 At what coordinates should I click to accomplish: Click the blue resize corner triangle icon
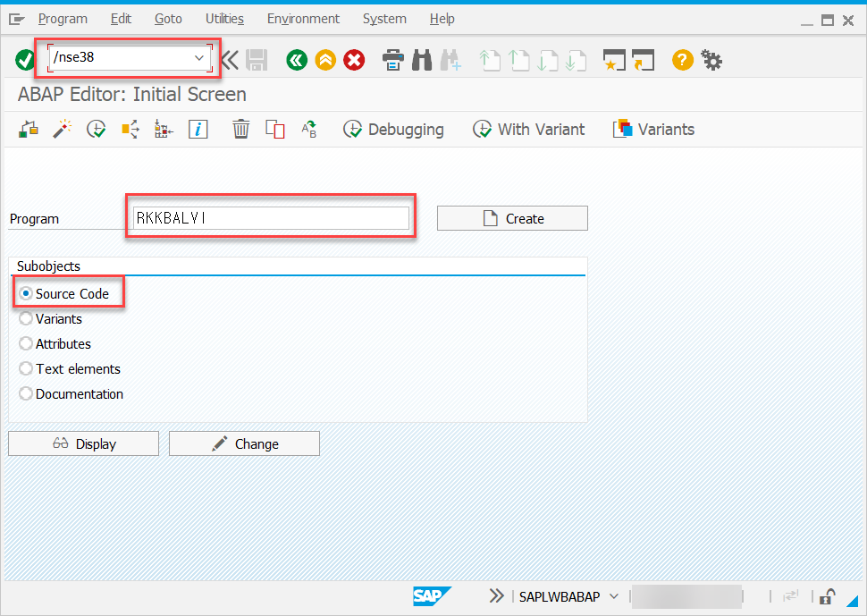click(x=852, y=601)
